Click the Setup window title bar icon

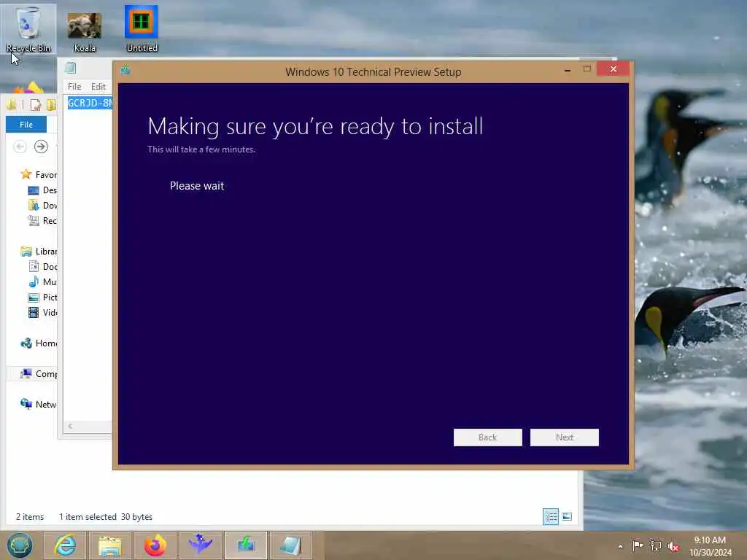point(125,71)
